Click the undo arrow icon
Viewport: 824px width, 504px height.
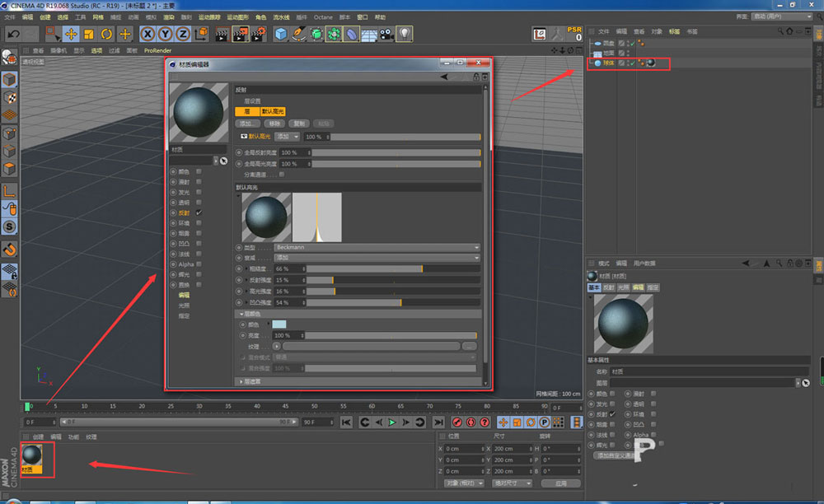click(x=12, y=34)
